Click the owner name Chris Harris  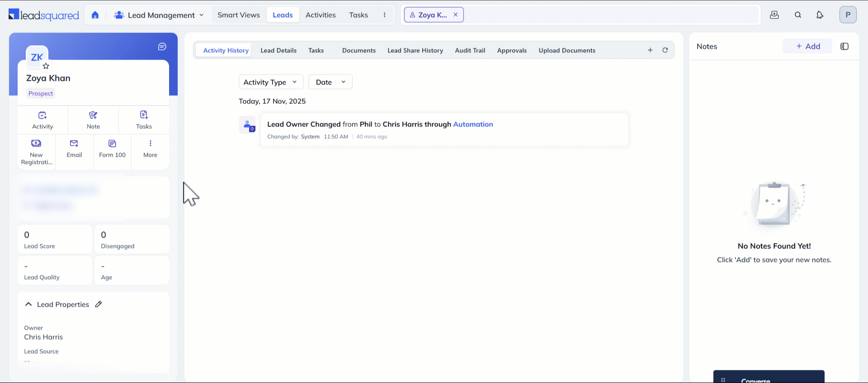43,337
